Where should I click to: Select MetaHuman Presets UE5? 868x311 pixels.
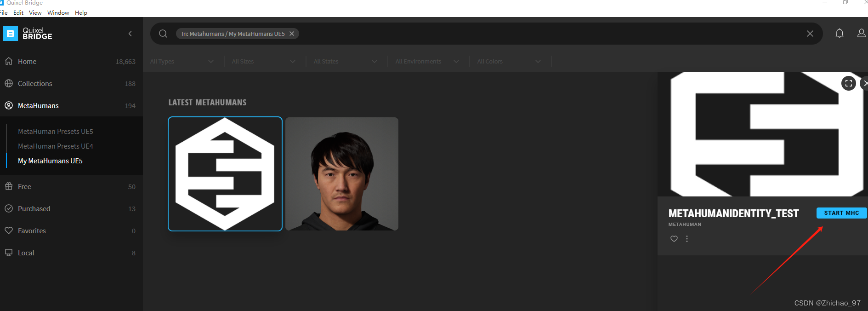pyautogui.click(x=56, y=131)
